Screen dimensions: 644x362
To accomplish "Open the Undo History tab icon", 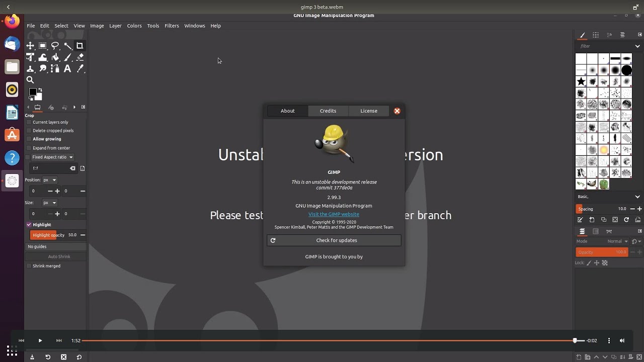I will [x=64, y=107].
